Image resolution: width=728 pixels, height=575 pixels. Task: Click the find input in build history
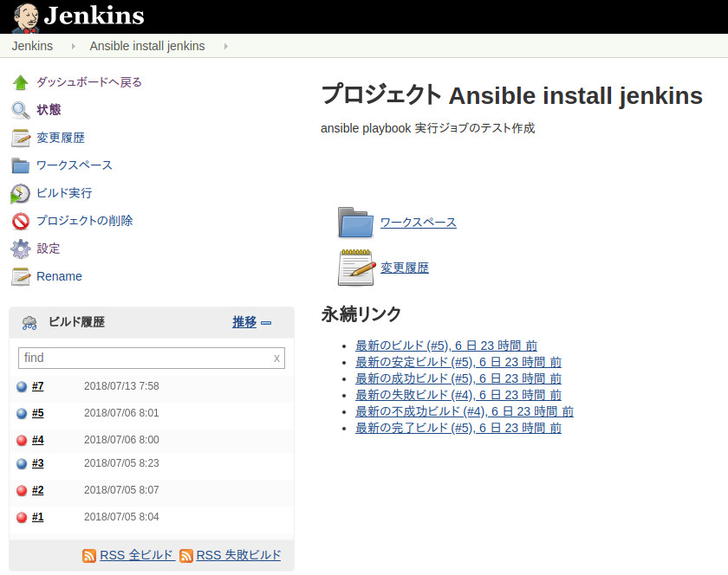click(152, 359)
